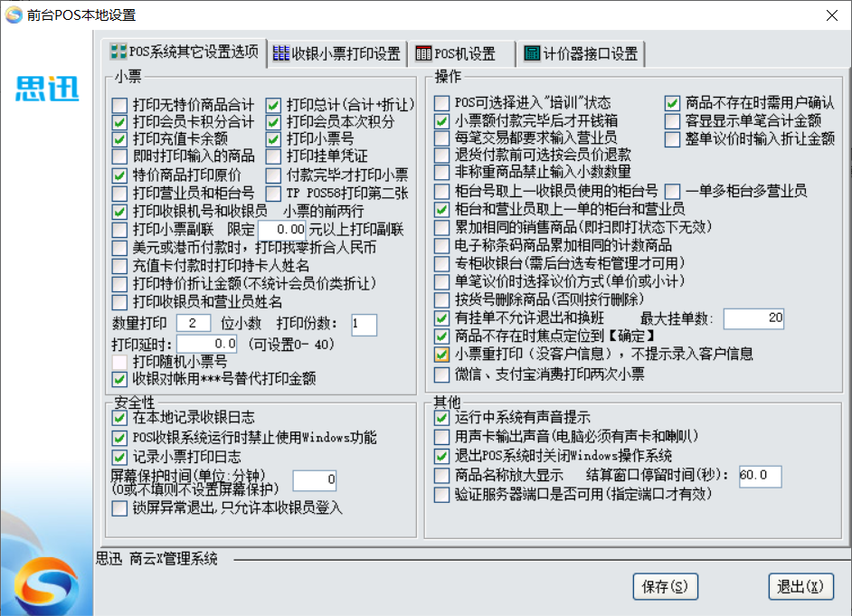852x616 pixels.
Task: Click the 最大挂单数 input field
Action: (x=753, y=318)
